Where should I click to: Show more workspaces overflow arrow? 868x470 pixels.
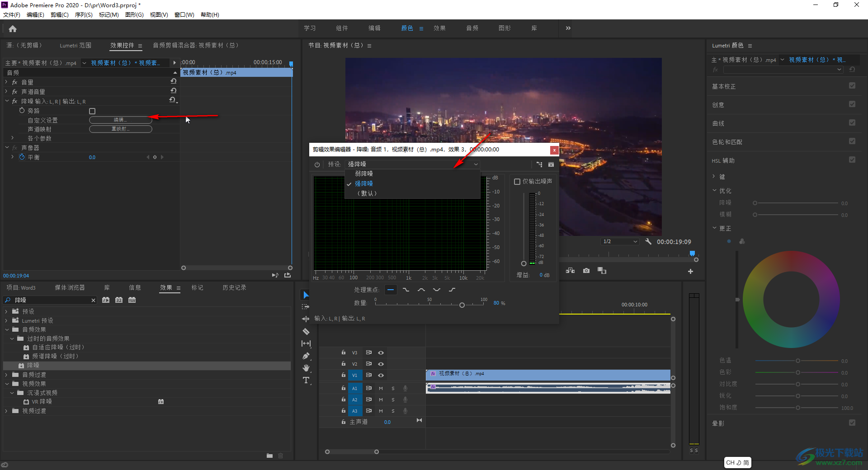[568, 28]
